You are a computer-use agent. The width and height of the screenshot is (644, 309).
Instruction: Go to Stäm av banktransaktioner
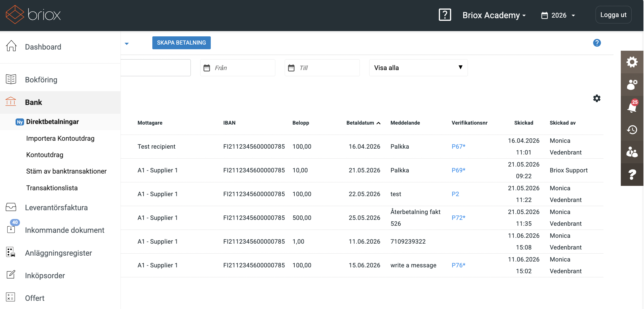66,171
